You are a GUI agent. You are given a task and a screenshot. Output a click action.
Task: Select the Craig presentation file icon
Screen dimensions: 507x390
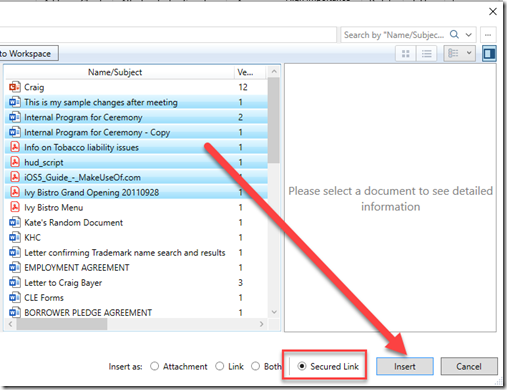[x=14, y=87]
